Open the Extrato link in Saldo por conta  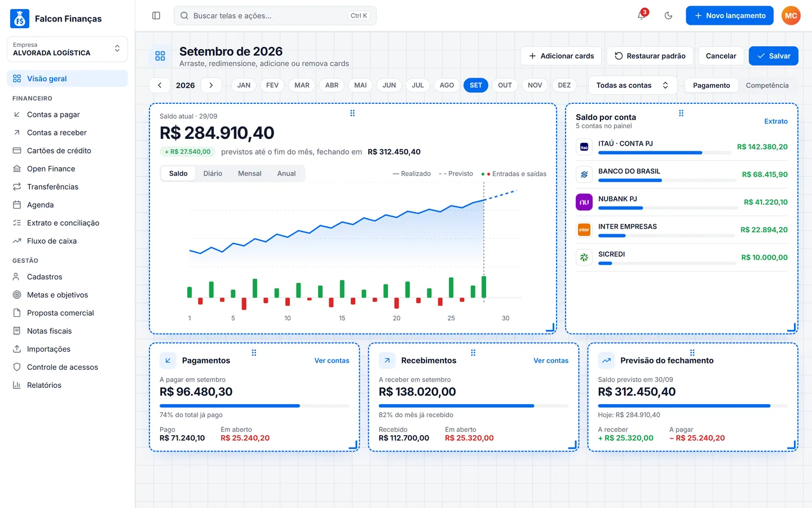(x=776, y=121)
